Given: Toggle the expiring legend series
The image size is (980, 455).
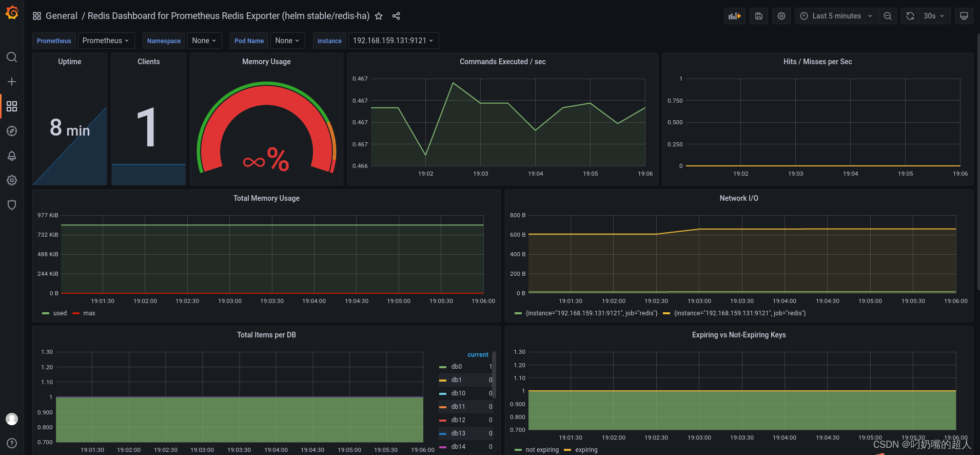Looking at the screenshot, I should point(586,450).
